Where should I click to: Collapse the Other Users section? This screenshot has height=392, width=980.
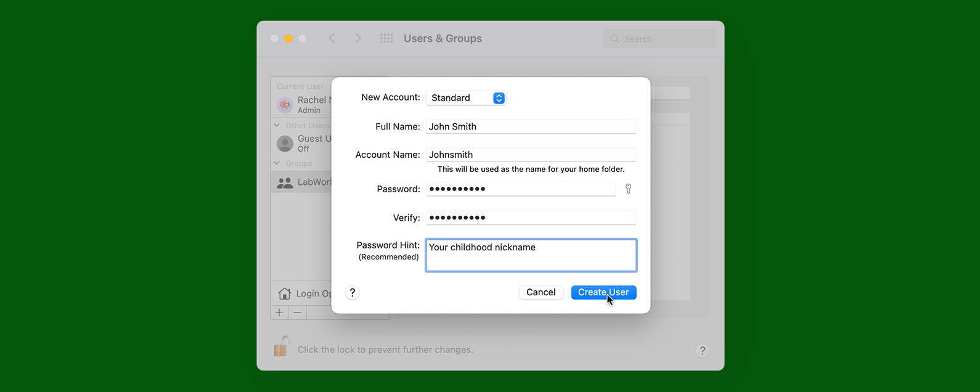pyautogui.click(x=277, y=125)
